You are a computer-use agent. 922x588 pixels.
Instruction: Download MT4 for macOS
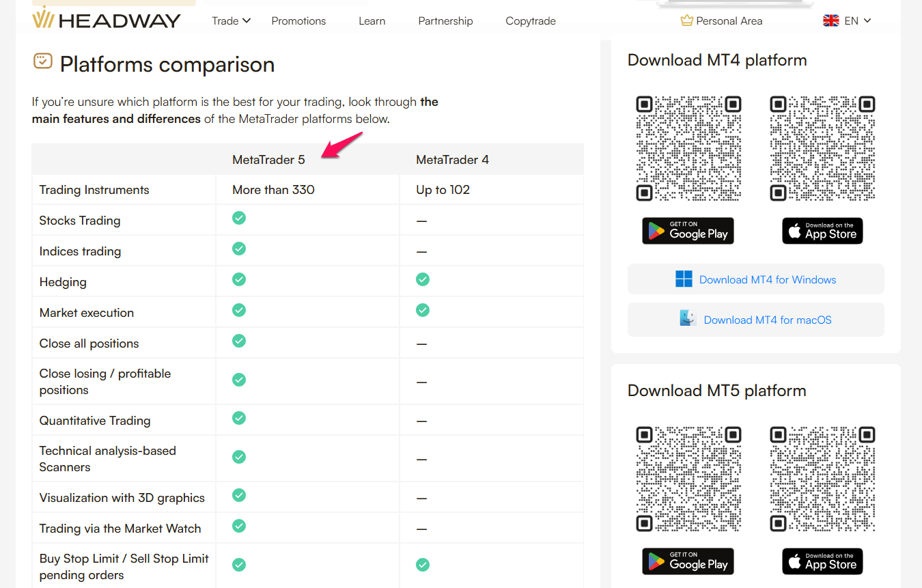coord(755,320)
